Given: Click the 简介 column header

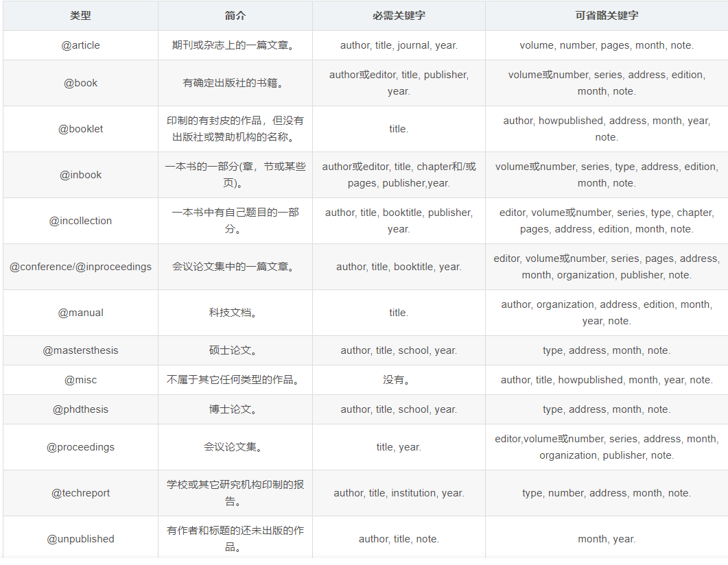Looking at the screenshot, I should pyautogui.click(x=235, y=16).
